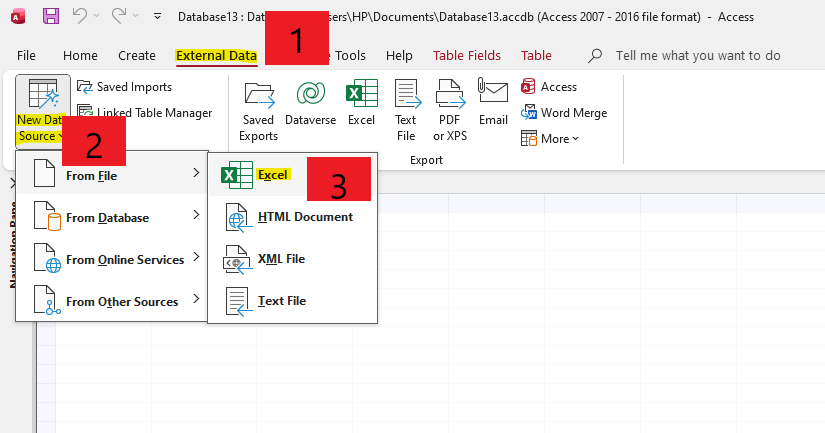The height and width of the screenshot is (433, 825).
Task: Open Saved Exports in Export group
Action: point(258,112)
